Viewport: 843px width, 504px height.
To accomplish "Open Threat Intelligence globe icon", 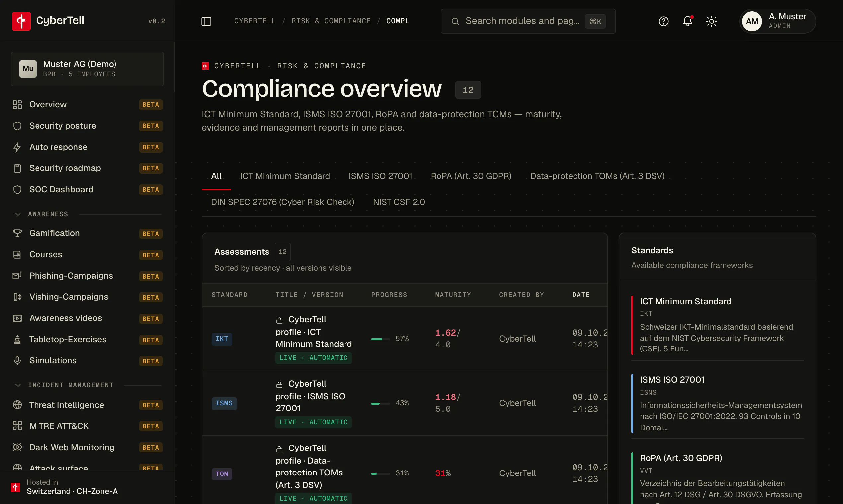I will pos(17,405).
